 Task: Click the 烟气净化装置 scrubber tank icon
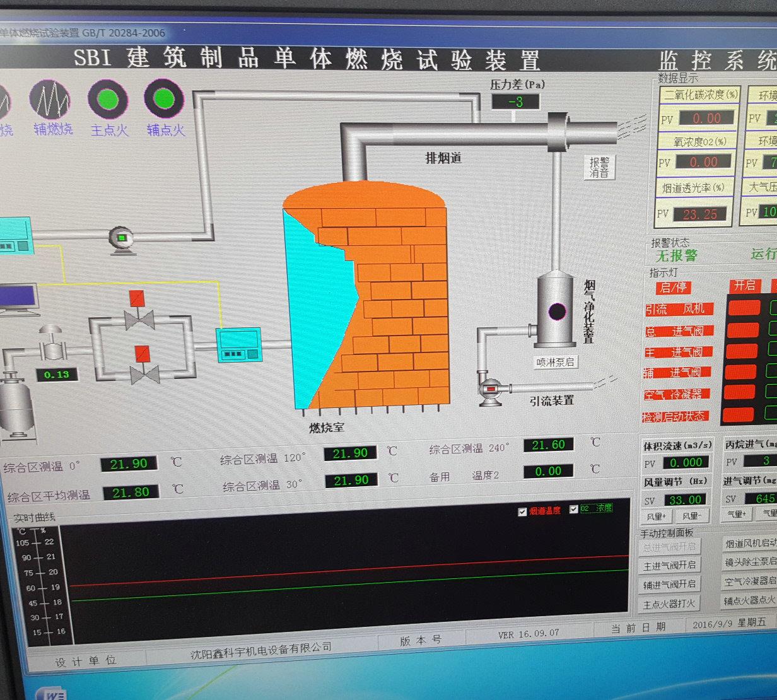pos(556,310)
